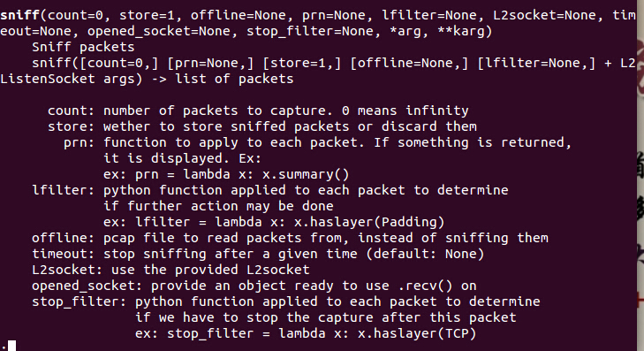Image resolution: width=644 pixels, height=351 pixels.
Task: Click the 'x.haslayer(TCP)' example text
Action: point(417,333)
